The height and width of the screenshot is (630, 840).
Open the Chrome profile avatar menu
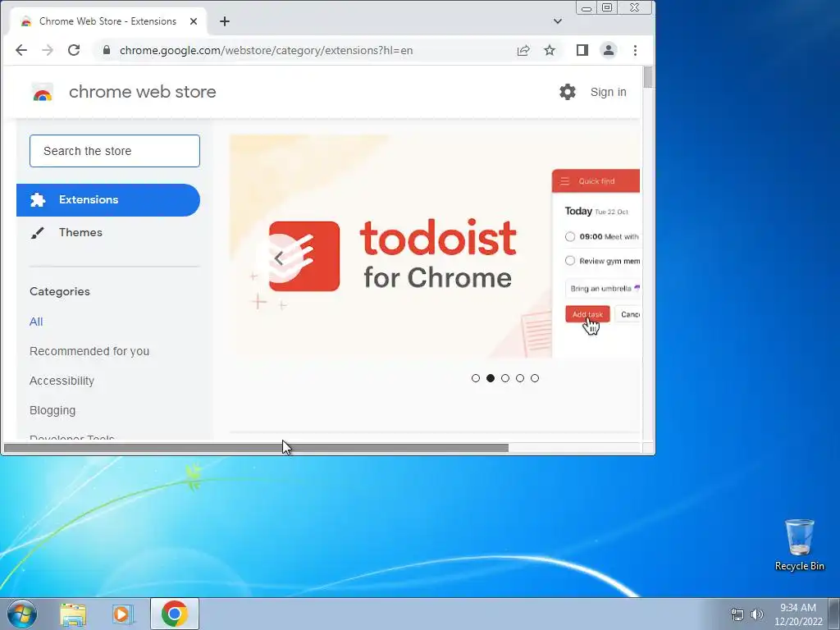coord(609,50)
